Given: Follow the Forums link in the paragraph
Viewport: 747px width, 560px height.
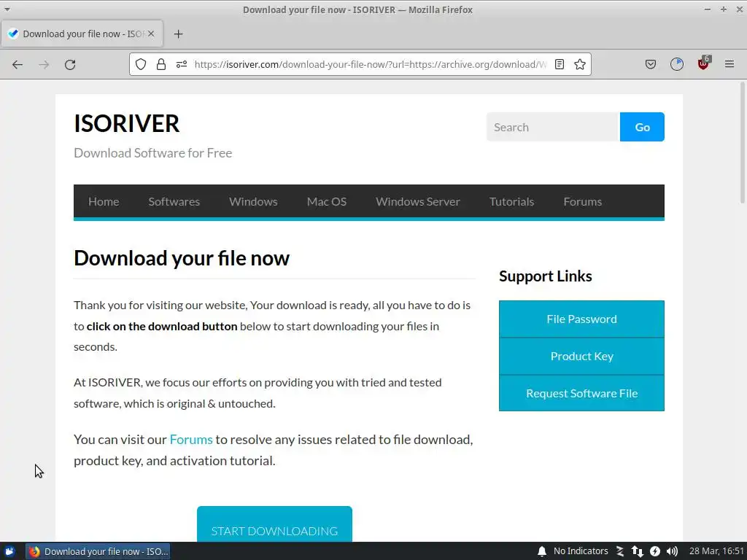Looking at the screenshot, I should tap(191, 440).
